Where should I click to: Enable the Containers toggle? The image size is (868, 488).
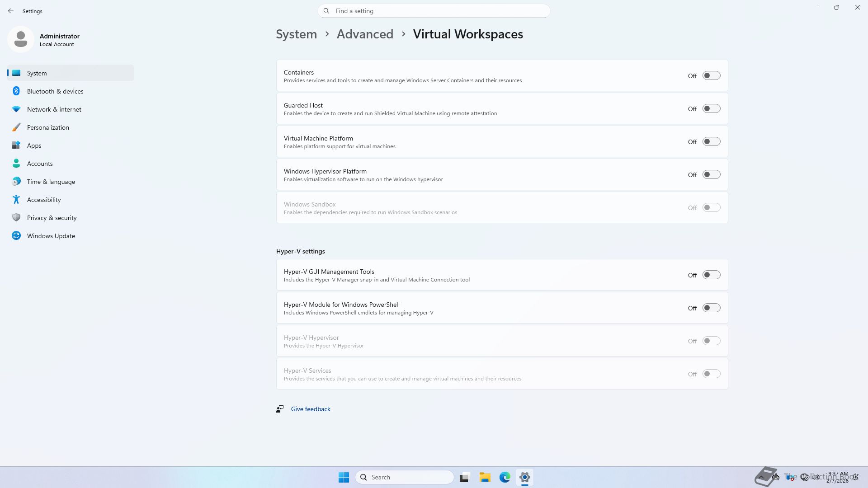coord(711,76)
